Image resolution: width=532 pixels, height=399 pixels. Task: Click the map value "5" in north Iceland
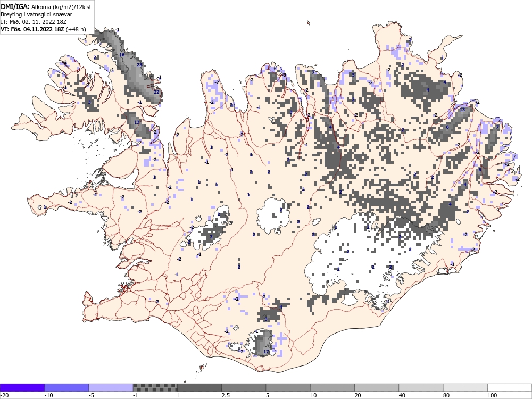[353, 75]
